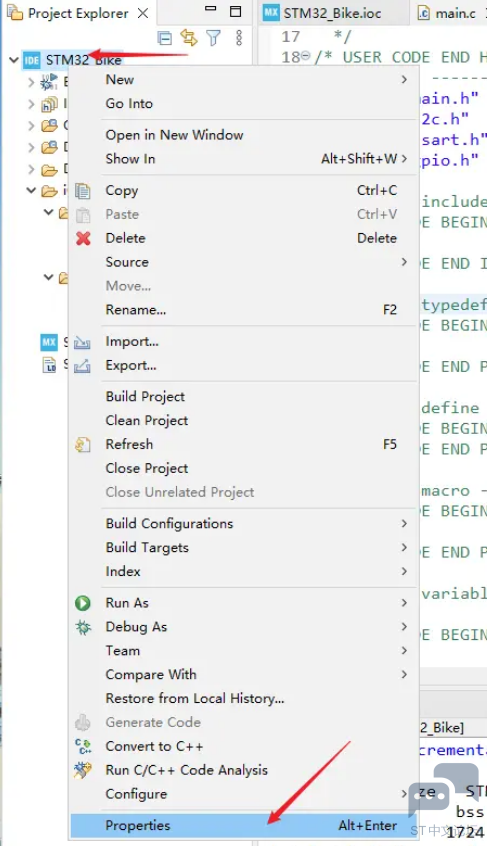Collapse the STM32_Bike project tree node

pos(14,59)
